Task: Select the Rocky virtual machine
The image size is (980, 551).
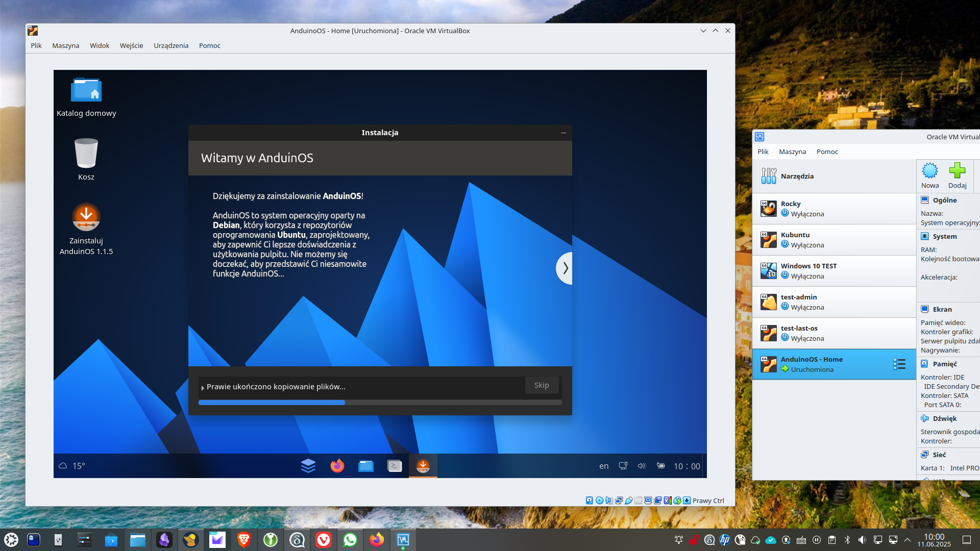Action: (x=834, y=209)
